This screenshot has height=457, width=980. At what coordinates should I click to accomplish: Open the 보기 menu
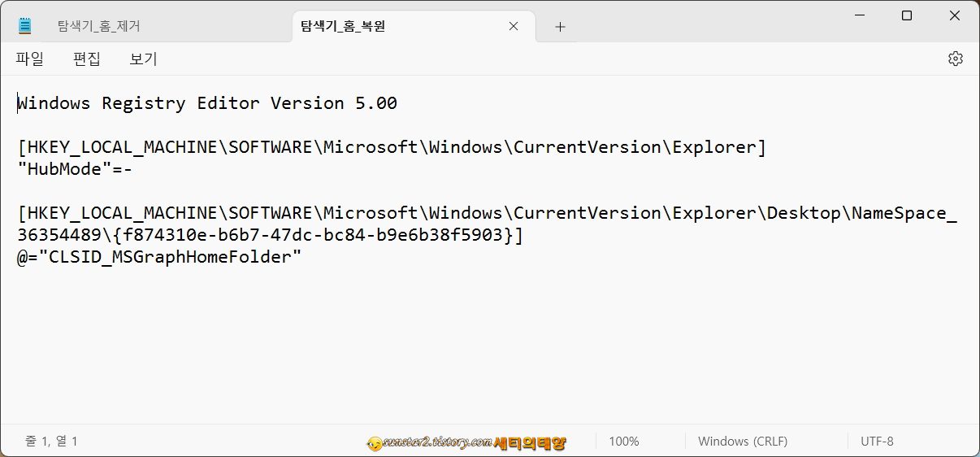[x=144, y=59]
